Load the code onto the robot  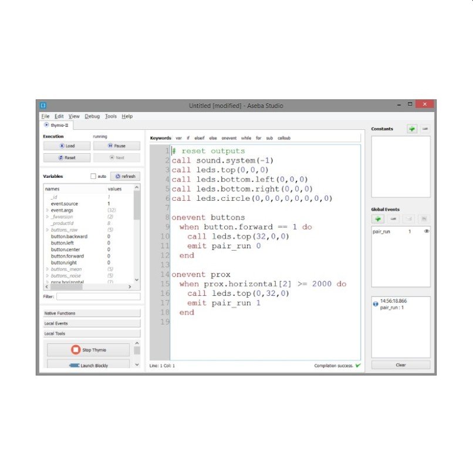(66, 146)
